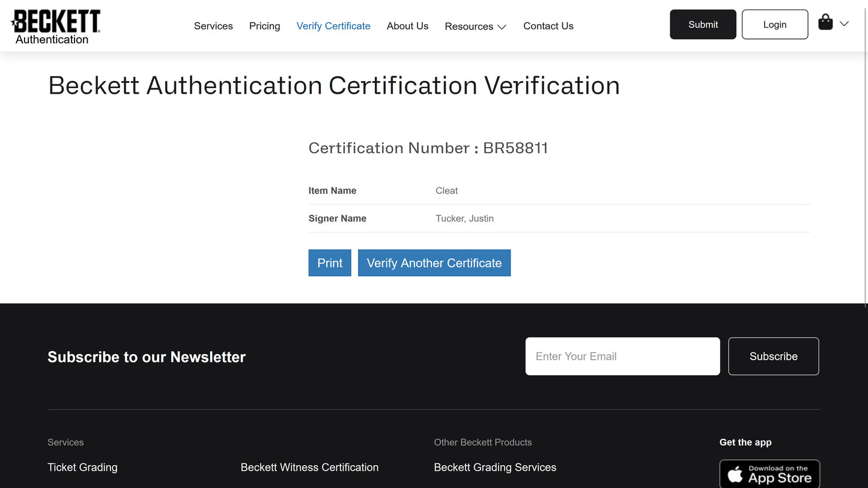Expand the cart dropdown chevron
The width and height of the screenshot is (868, 488).
coord(844,24)
